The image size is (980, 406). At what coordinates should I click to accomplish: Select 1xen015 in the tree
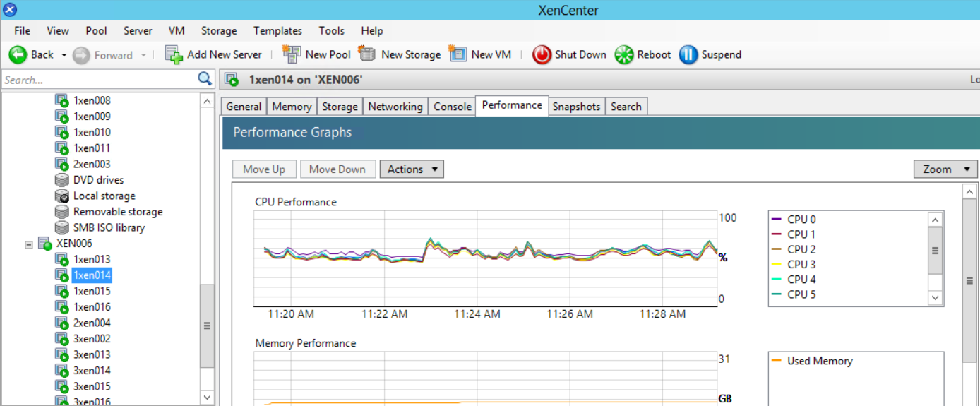(92, 292)
